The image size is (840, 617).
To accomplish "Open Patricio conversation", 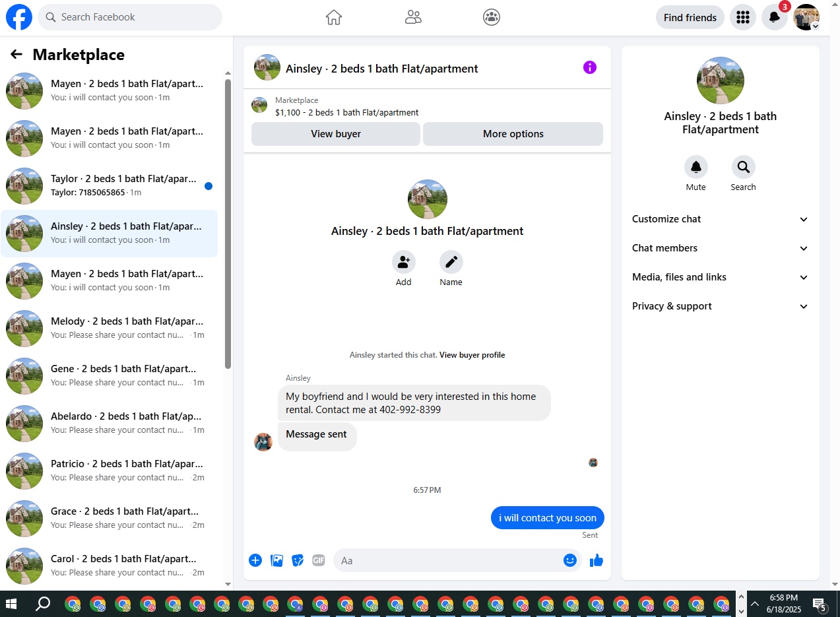I will pos(110,471).
